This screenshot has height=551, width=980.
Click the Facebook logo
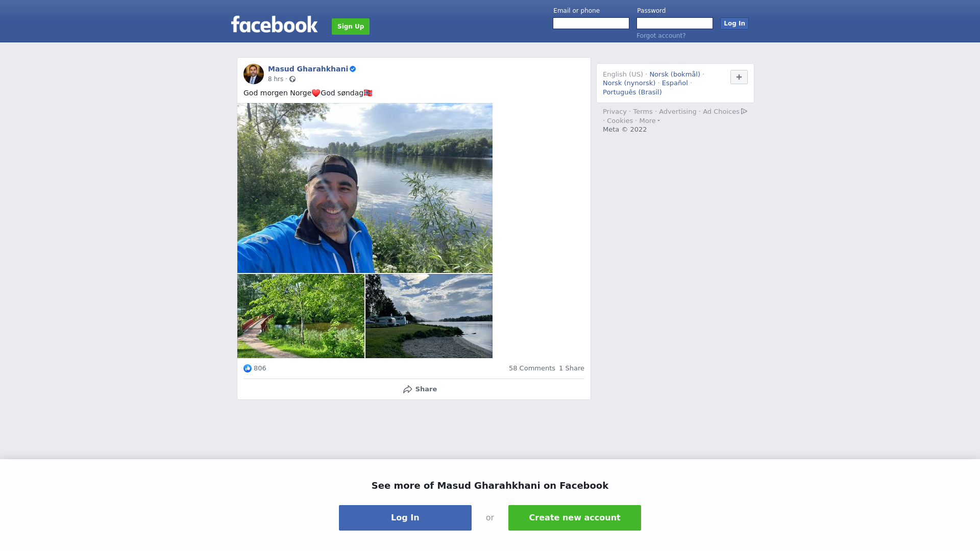coord(274,24)
